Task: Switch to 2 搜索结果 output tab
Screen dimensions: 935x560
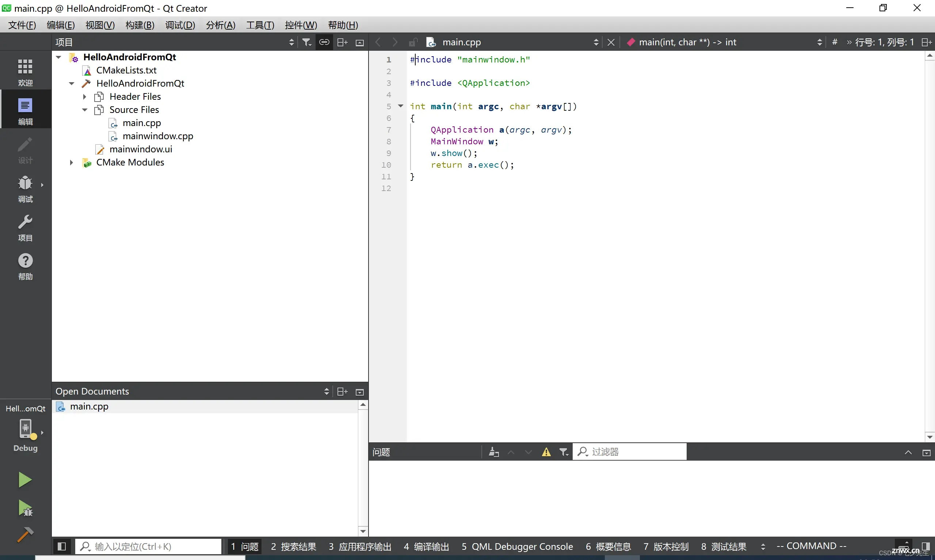Action: pos(293,546)
